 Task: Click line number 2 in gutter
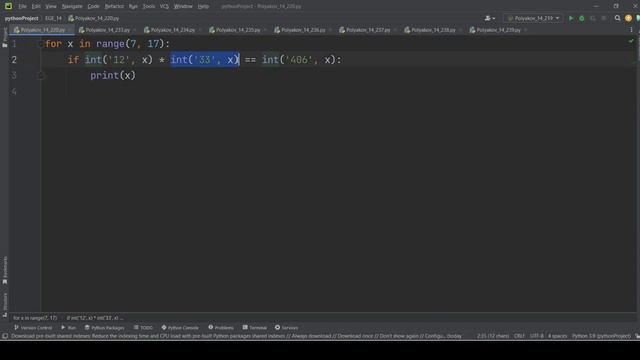pos(14,60)
